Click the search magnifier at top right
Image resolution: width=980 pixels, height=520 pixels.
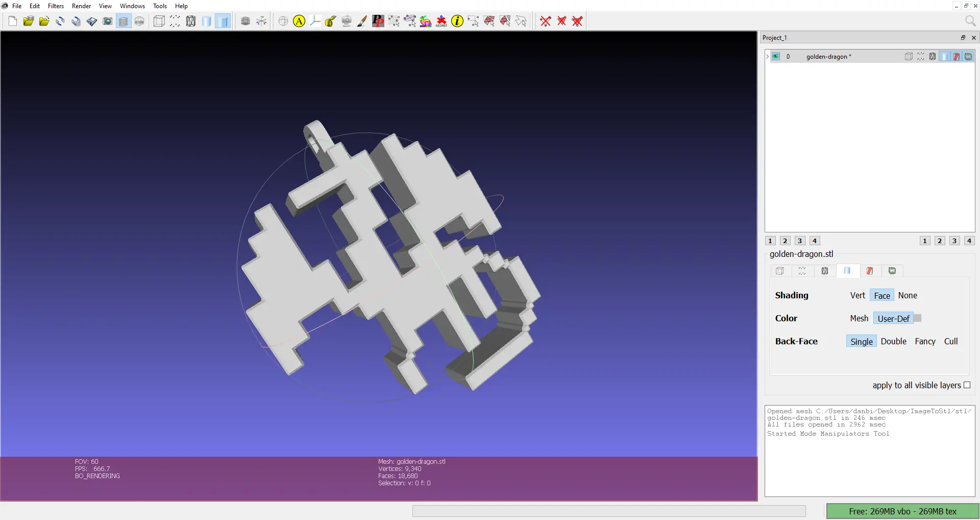(970, 21)
